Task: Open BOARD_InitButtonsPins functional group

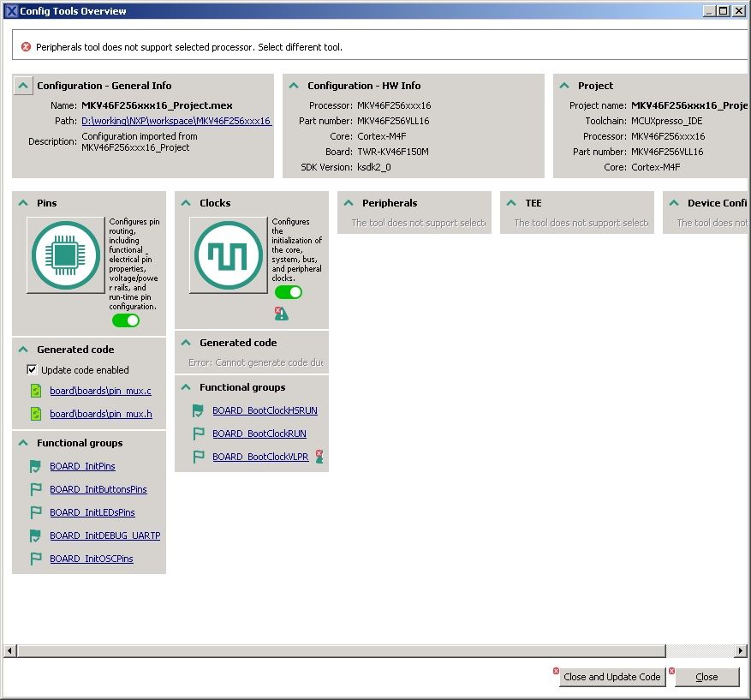Action: [x=98, y=489]
